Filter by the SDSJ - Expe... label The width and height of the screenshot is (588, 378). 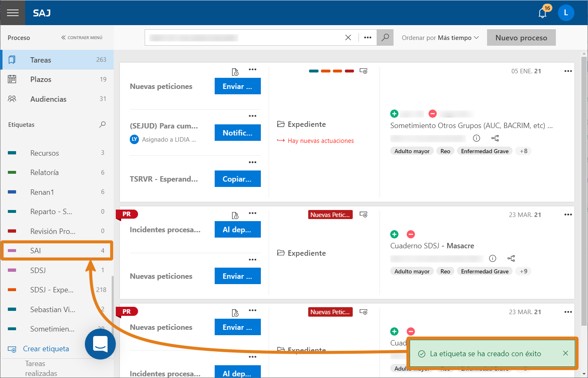57,290
